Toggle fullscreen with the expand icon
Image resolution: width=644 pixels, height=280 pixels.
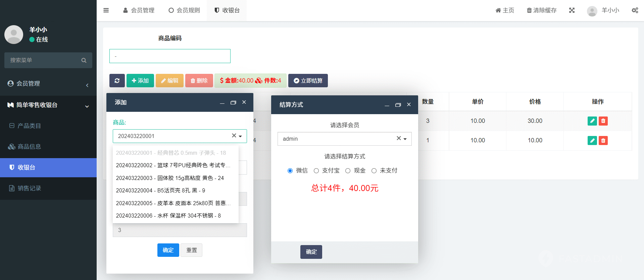[x=572, y=10]
